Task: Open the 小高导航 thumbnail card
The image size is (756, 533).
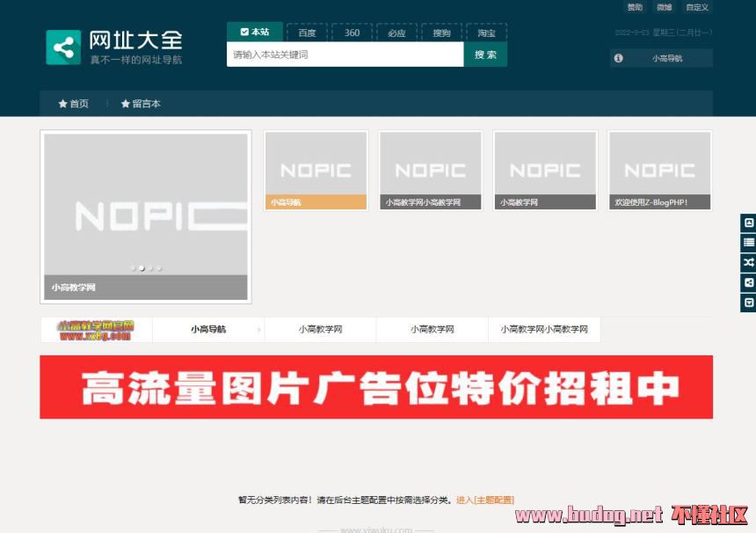Action: (316, 171)
